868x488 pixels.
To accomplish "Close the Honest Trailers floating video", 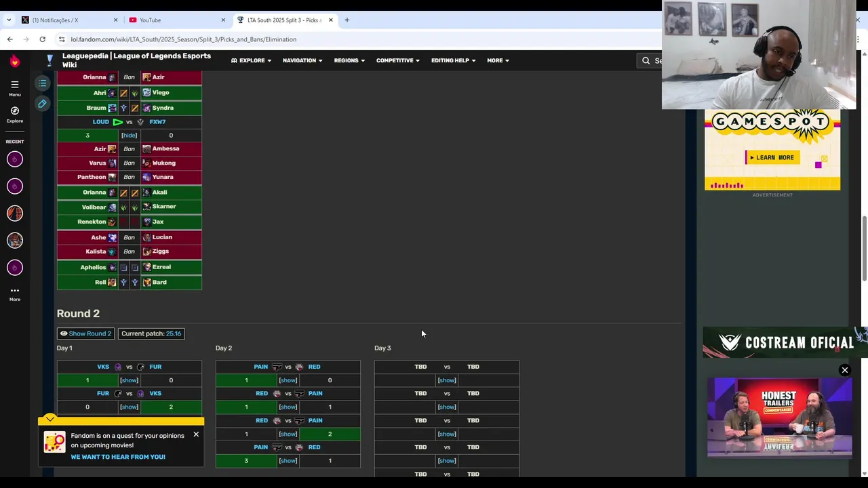I will point(845,370).
